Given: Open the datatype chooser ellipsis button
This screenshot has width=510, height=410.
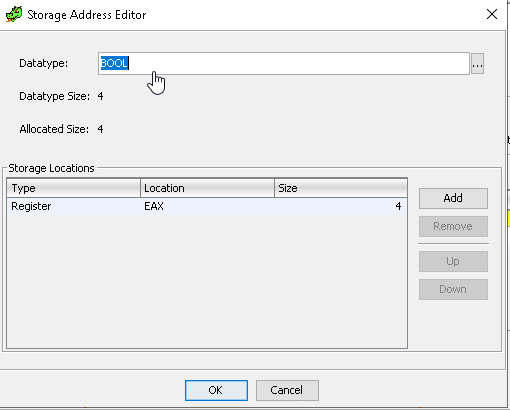Looking at the screenshot, I should tap(477, 64).
